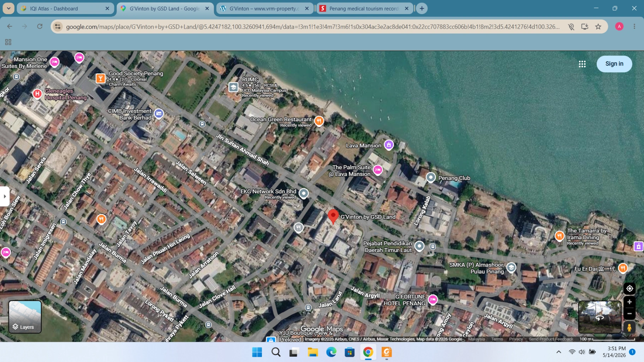Reload the Google Maps page

tap(40, 26)
